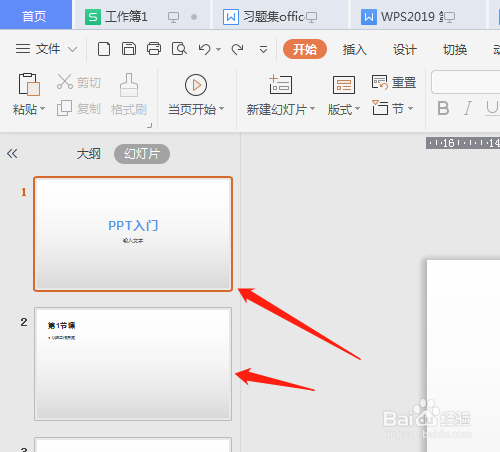Click the 格式刷 format painter button
Viewport: 500px width, 452px height.
coord(129,94)
